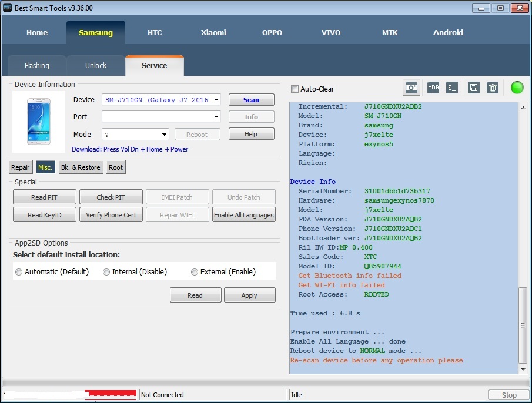Viewport: 532px width, 403px height.
Task: Click the Stop button
Action: (x=509, y=395)
